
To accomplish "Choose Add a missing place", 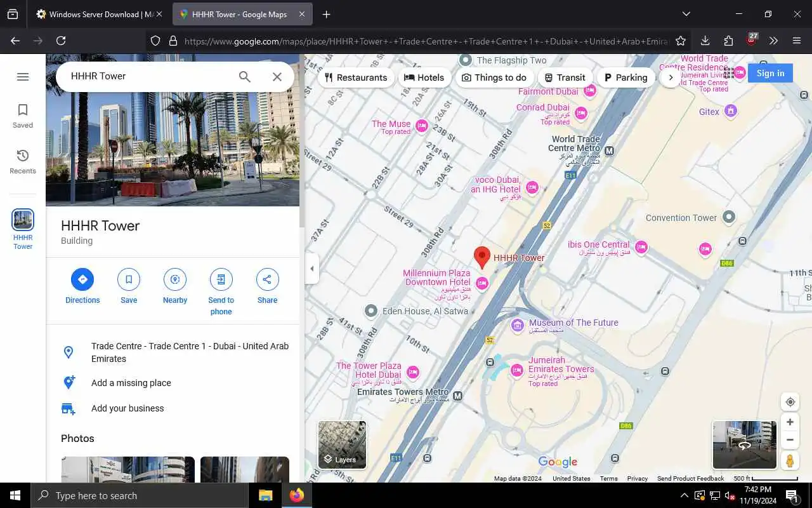I will tap(173, 383).
